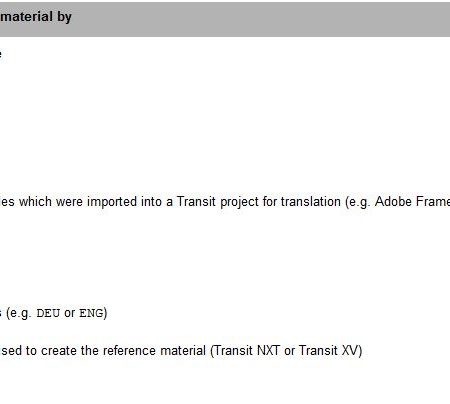450x404 pixels.
Task: Click the word "or" between DEU and ENG
Action: coord(69,313)
